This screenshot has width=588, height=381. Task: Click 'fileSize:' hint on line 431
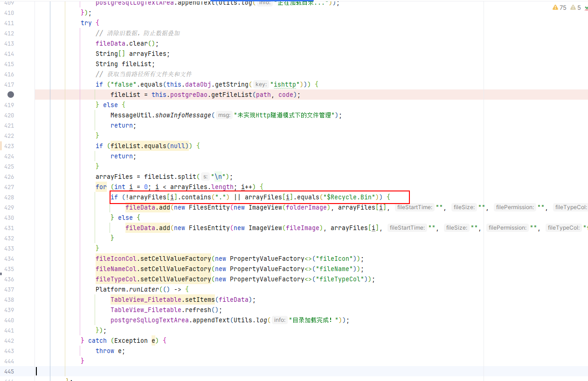456,228
